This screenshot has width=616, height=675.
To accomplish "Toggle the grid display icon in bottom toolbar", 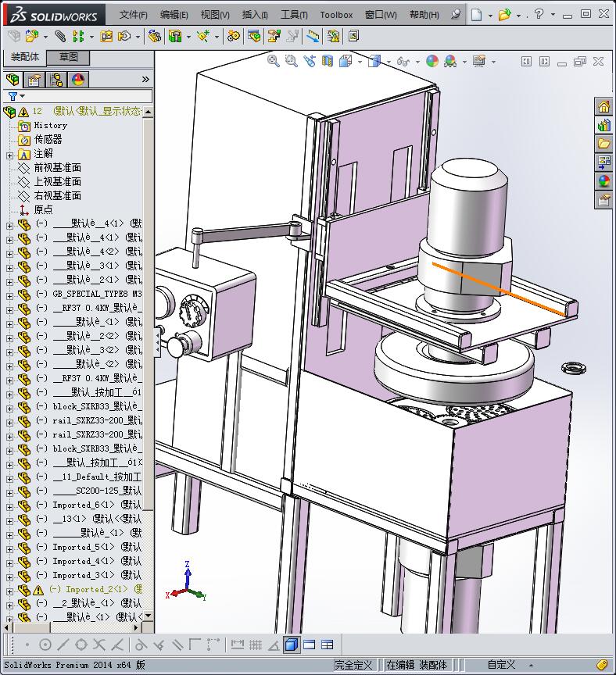I will point(256,645).
